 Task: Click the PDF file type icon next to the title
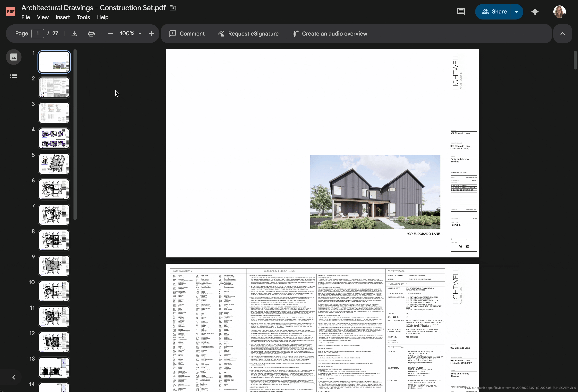pos(10,12)
